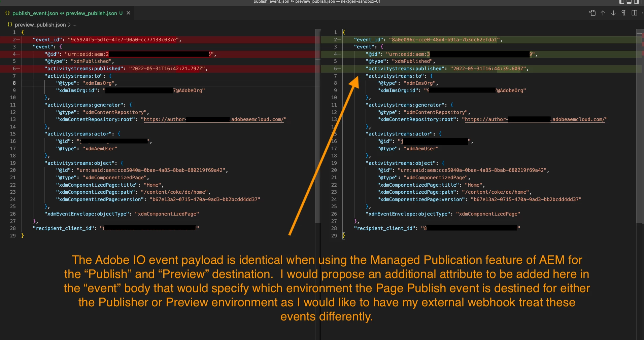The width and height of the screenshot is (644, 340).
Task: Click "xdmImsOrg" type value in left pane
Action: coord(98,83)
